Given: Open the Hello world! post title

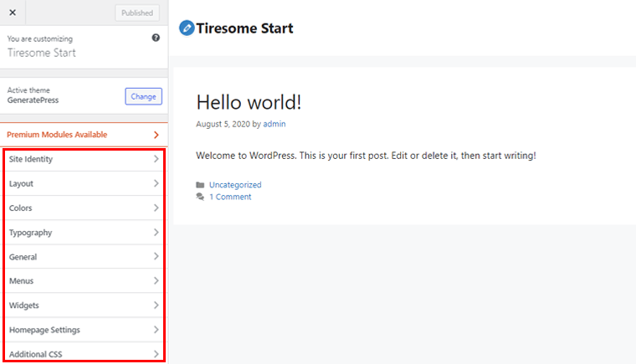Looking at the screenshot, I should tap(249, 102).
